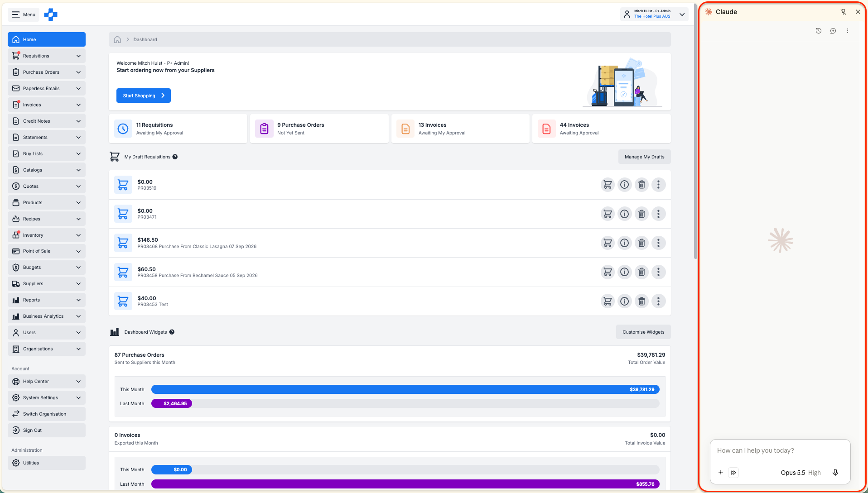Click the plus attach icon in Claude input

(721, 473)
